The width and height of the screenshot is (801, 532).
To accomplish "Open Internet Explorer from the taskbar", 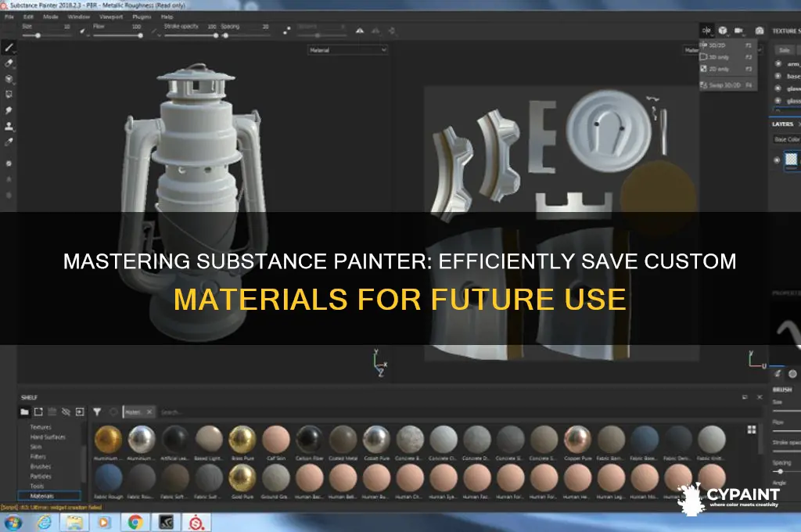I will 45,523.
